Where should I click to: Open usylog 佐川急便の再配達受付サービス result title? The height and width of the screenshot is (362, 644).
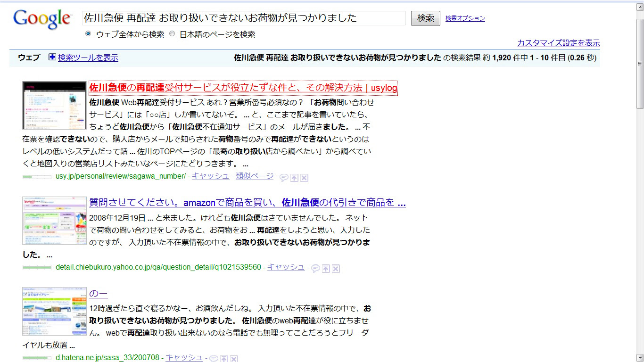coord(243,88)
